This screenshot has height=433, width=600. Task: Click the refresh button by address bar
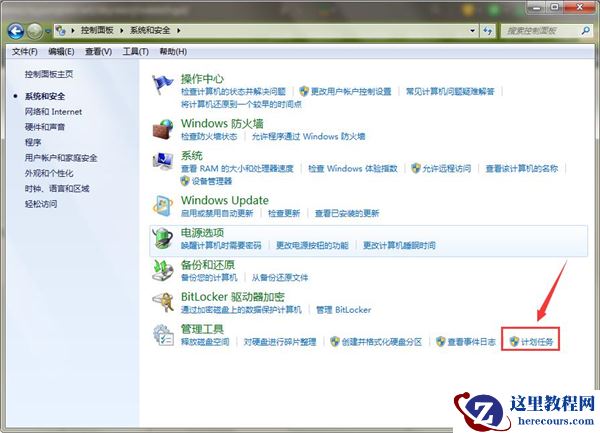[x=488, y=31]
